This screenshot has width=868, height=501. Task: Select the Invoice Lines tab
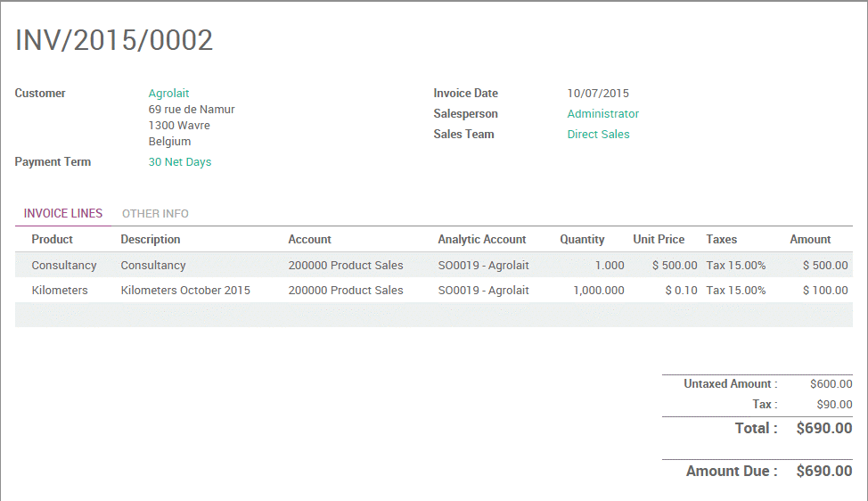click(x=63, y=214)
